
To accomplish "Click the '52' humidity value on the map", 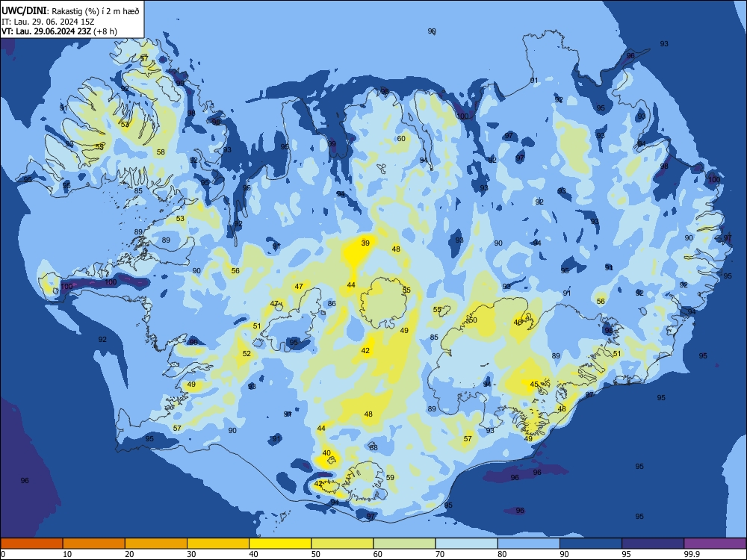I will pos(247,353).
